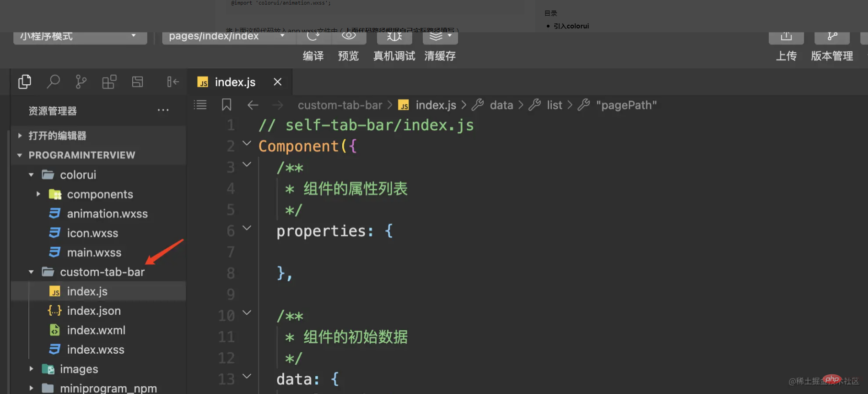This screenshot has height=394, width=868.
Task: Click the list breadcrumb segment
Action: pyautogui.click(x=555, y=105)
